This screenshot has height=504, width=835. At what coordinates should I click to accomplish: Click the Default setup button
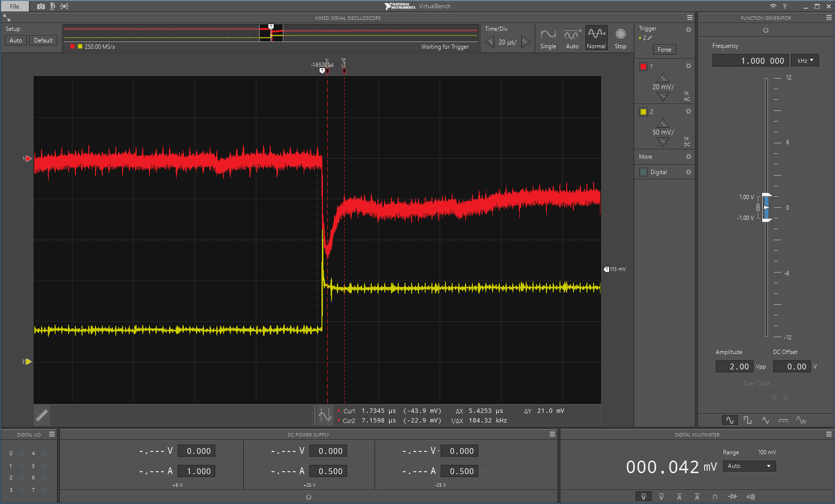[x=43, y=41]
